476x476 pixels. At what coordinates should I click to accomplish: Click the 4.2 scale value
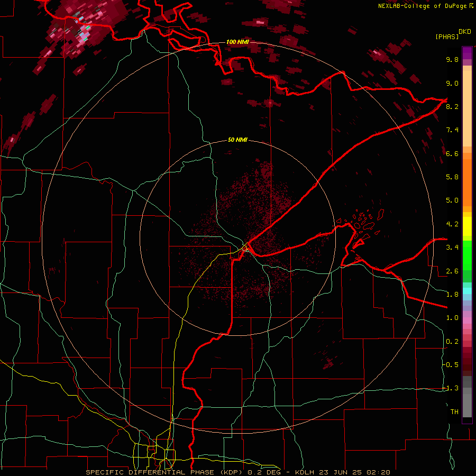(452, 224)
